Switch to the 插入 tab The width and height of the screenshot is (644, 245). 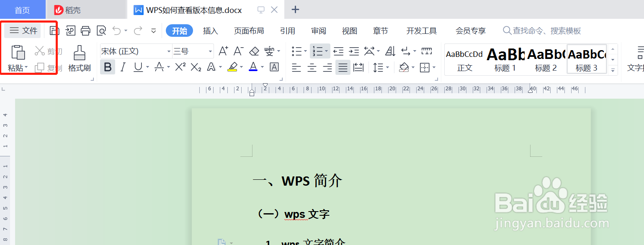pos(211,31)
